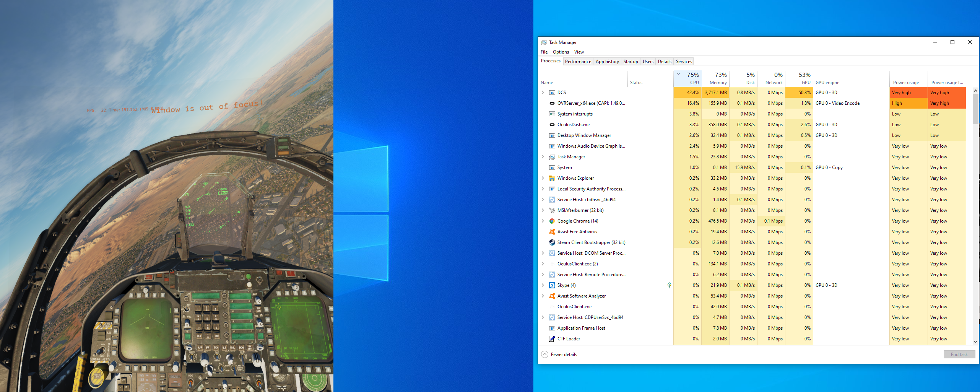980x392 pixels.
Task: Click the Steam Client Bootstrapper icon
Action: pyautogui.click(x=552, y=242)
